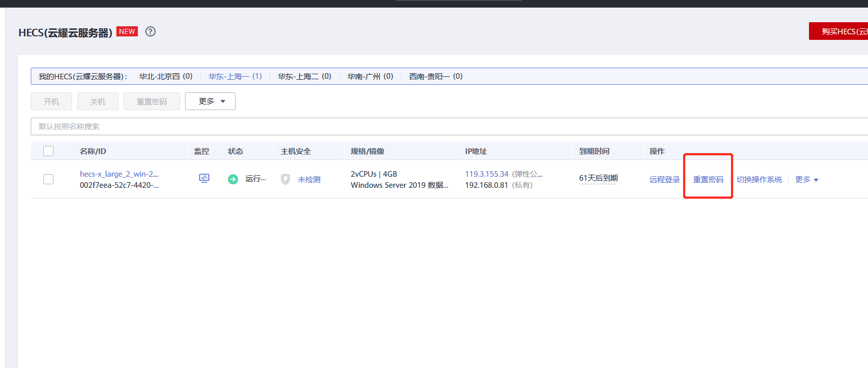
Task: Click 重置密码 link in server row
Action: click(708, 180)
